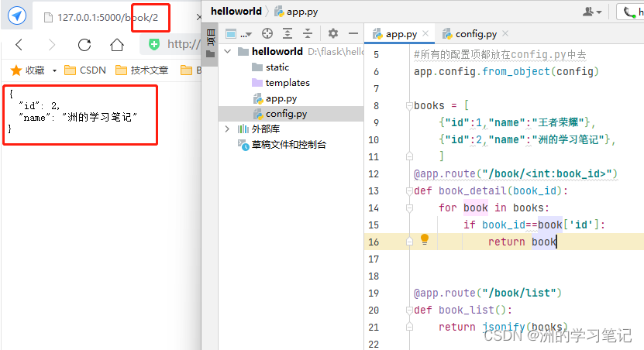
Task: Collapse the book_list function on line 20
Action: pos(409,311)
